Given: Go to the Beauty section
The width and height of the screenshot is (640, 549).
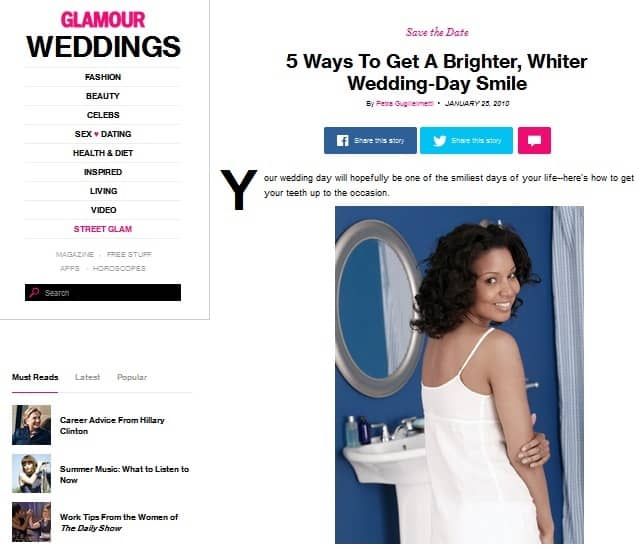Looking at the screenshot, I should pos(103,96).
